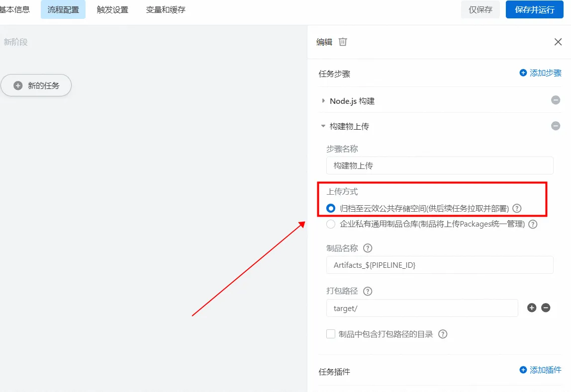The image size is (571, 392).
Task: Switch to 流程配置 tab
Action: coord(63,9)
